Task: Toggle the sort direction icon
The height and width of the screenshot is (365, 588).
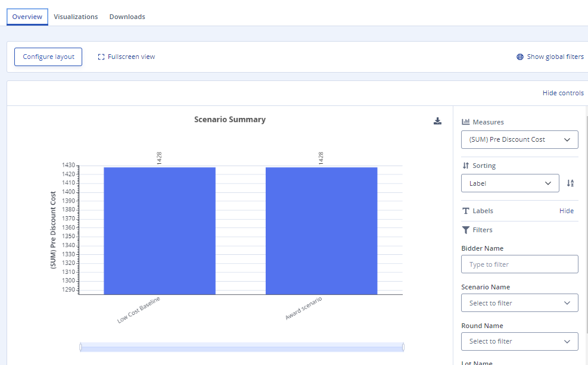Action: click(x=570, y=183)
